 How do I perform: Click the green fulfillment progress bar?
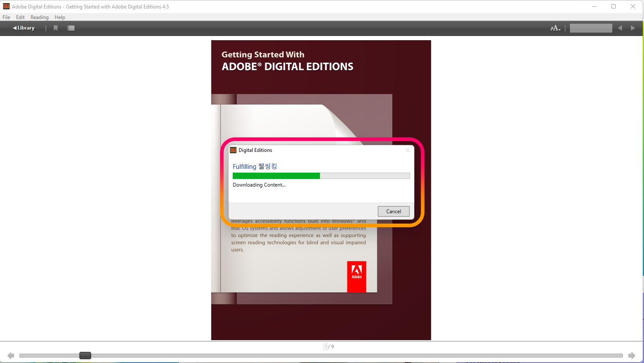(321, 176)
